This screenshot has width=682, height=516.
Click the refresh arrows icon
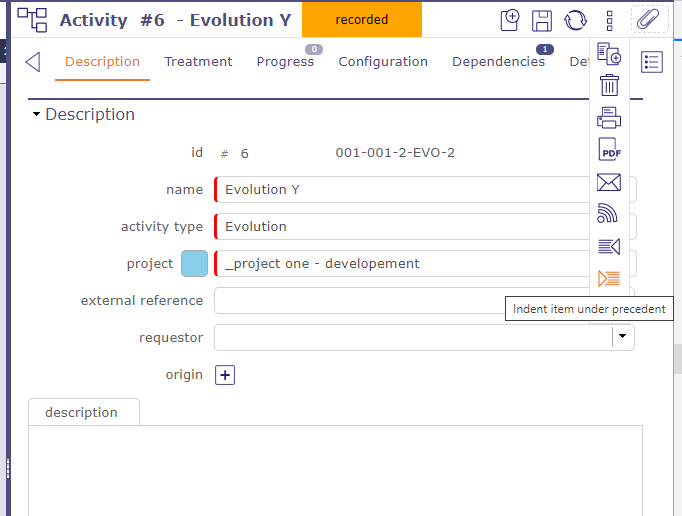tap(575, 20)
